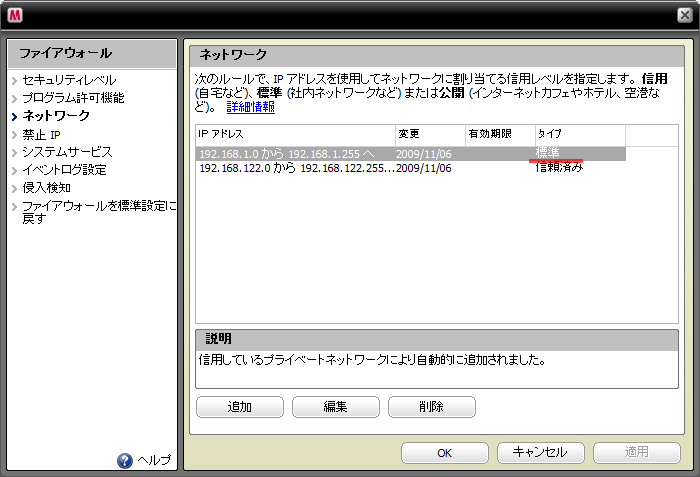Open イベントログ設定 page
The width and height of the screenshot is (700, 477).
64,170
